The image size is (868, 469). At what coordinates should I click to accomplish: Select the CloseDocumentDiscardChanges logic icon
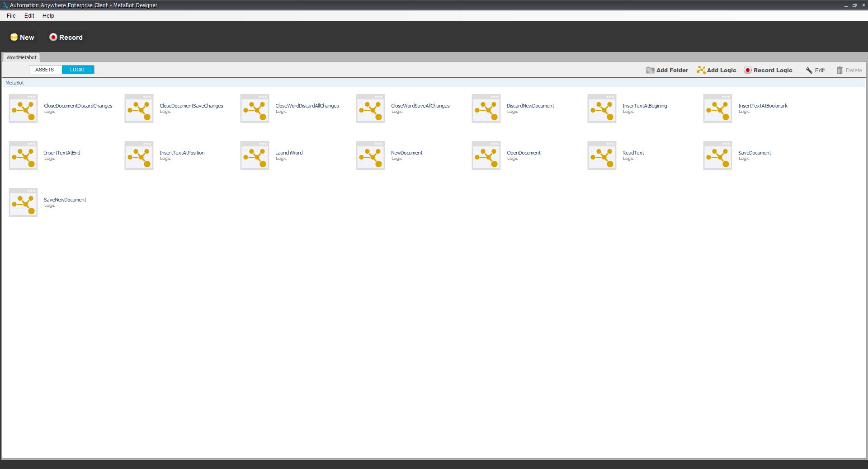click(23, 108)
